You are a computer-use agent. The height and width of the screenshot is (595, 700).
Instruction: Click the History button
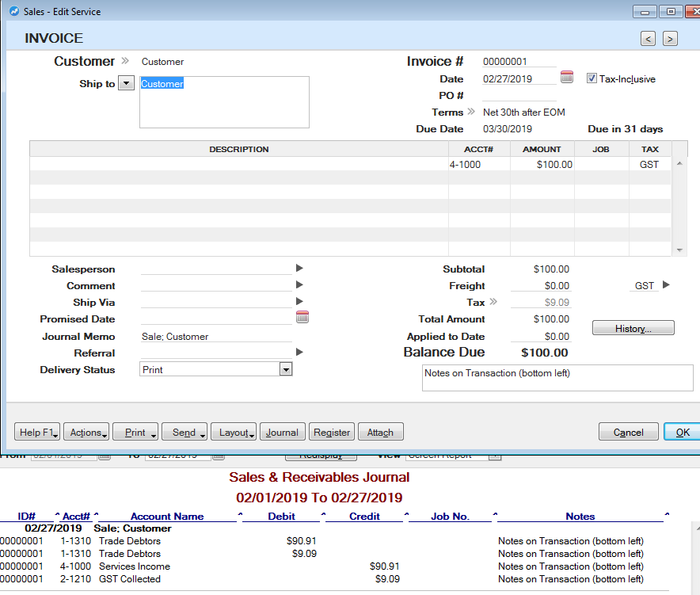point(633,328)
